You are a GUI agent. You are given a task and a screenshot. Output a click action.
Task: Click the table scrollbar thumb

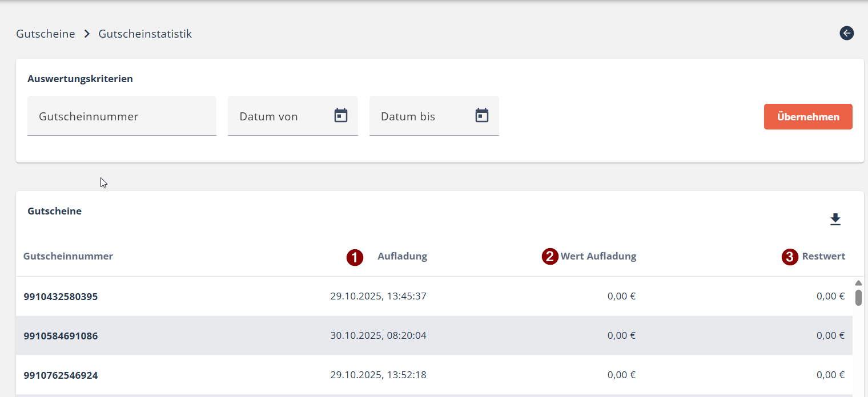tap(858, 297)
